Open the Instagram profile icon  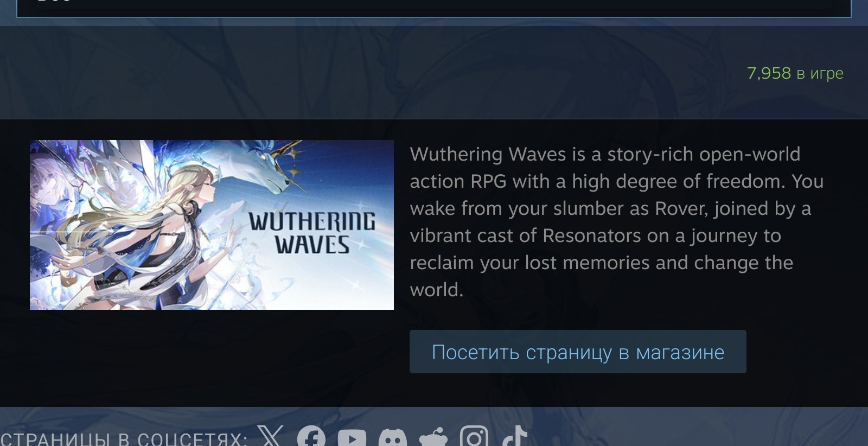pos(474,436)
